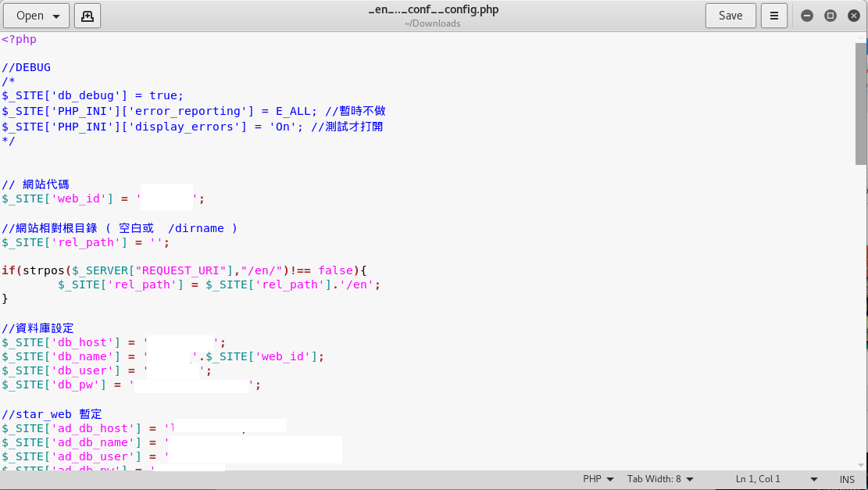The width and height of the screenshot is (868, 490).
Task: Open the Ln 1, Col 1 dropdown
Action: pos(776,479)
